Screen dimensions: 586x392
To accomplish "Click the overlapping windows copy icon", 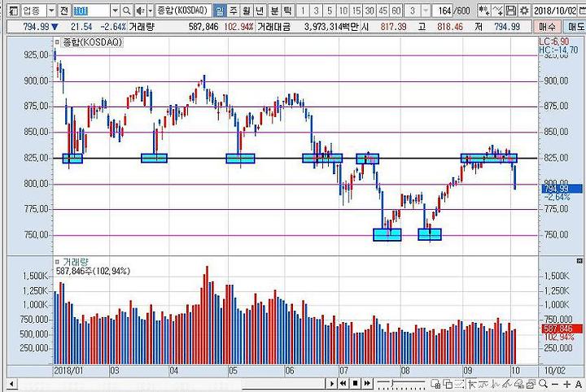I will (x=448, y=384).
